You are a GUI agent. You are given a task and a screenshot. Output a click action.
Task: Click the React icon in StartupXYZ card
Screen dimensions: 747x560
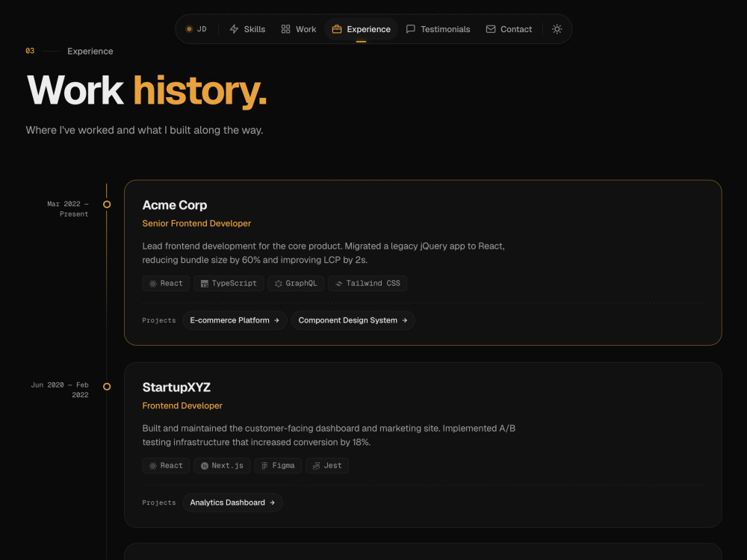click(153, 466)
